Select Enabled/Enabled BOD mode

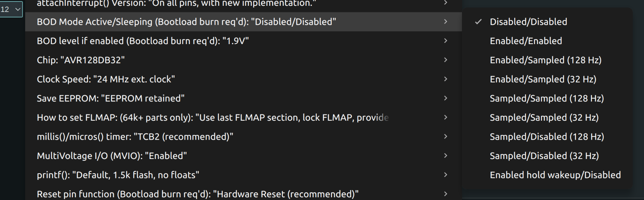pyautogui.click(x=526, y=41)
